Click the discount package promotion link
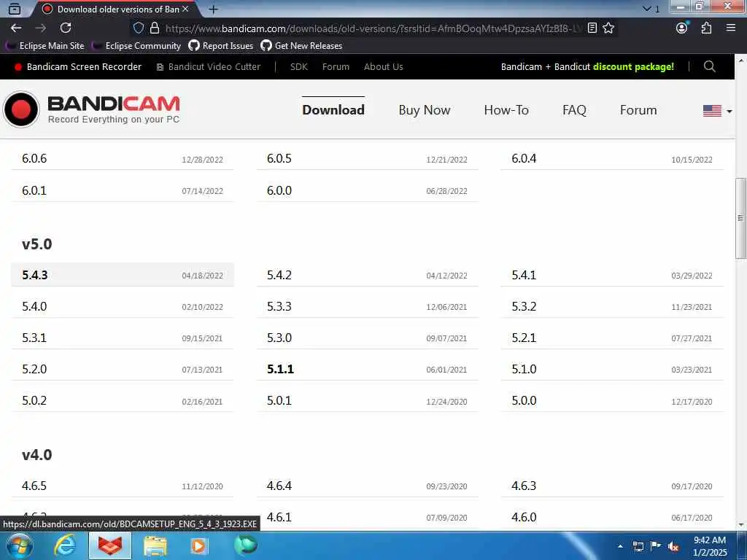This screenshot has height=560, width=747. tap(587, 66)
